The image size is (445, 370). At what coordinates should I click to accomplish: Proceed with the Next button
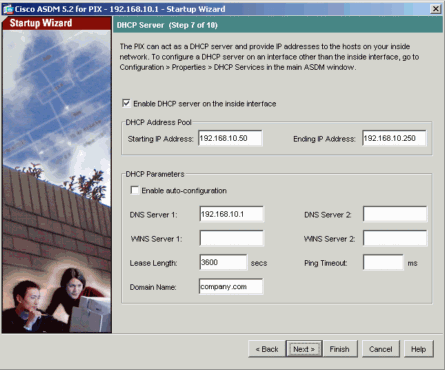(x=304, y=349)
